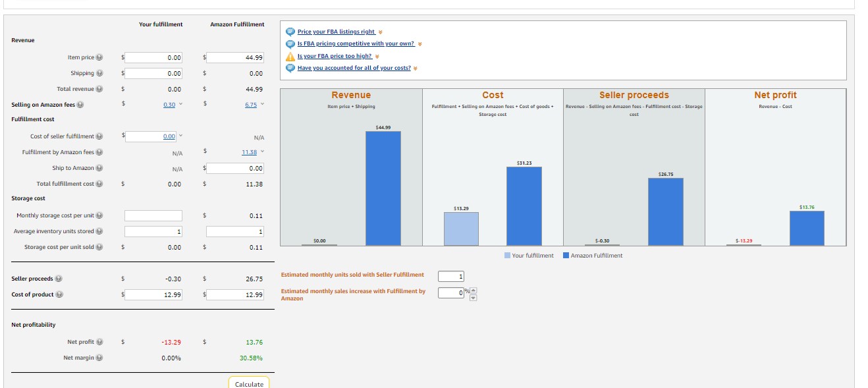Focus Amazon Fulfillment Cost of product field
Image resolution: width=868 pixels, height=388 pixels.
[235, 294]
